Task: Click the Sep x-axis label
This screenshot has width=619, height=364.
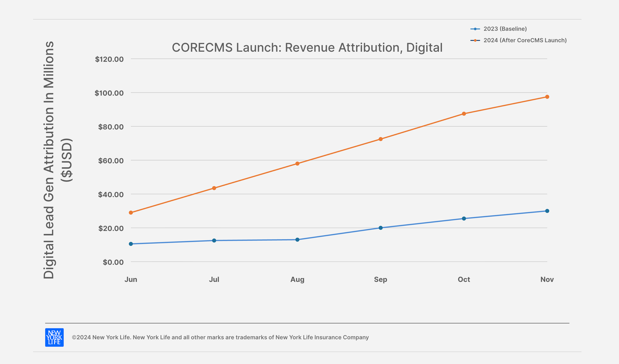Action: 380,280
